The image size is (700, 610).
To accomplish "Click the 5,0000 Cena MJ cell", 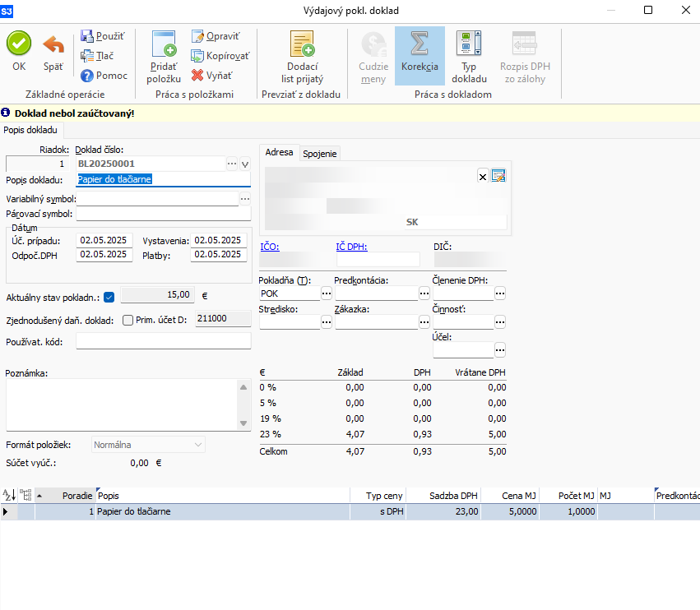I will [509, 511].
